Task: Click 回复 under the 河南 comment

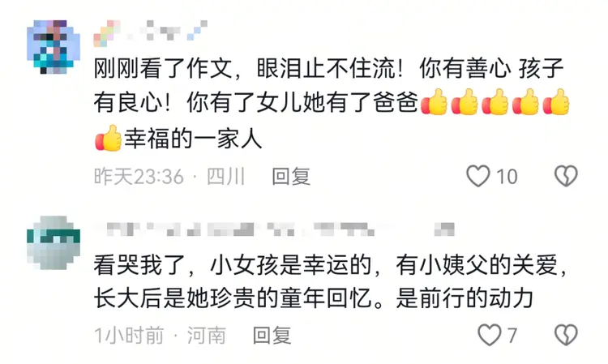Action: coord(272,336)
